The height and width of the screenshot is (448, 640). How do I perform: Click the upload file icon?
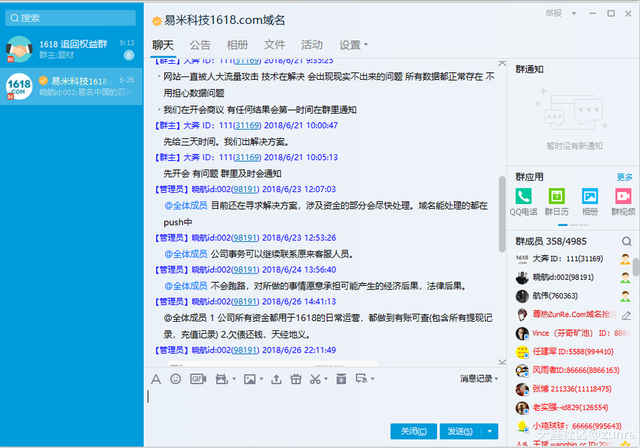point(276,379)
